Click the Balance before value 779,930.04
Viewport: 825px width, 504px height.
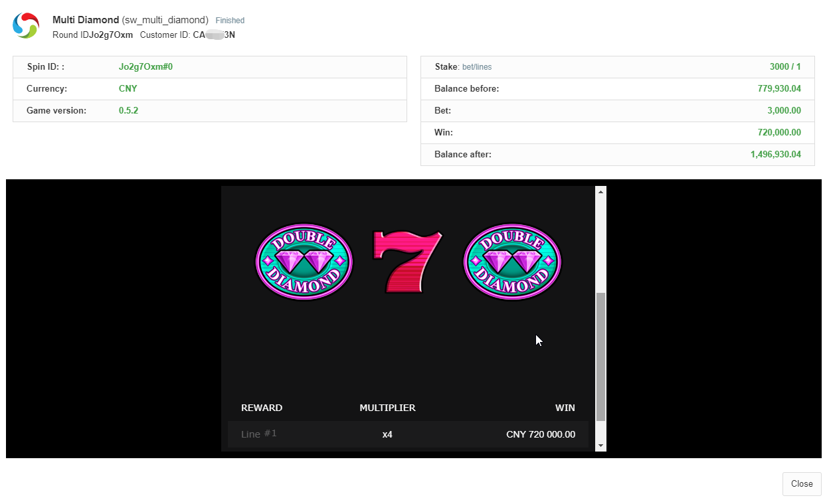(779, 89)
